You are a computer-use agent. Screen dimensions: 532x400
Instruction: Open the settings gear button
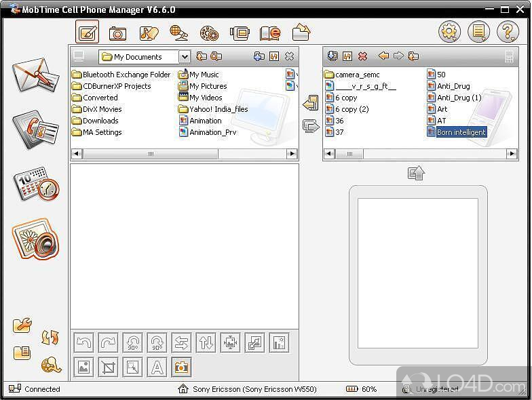click(x=449, y=32)
